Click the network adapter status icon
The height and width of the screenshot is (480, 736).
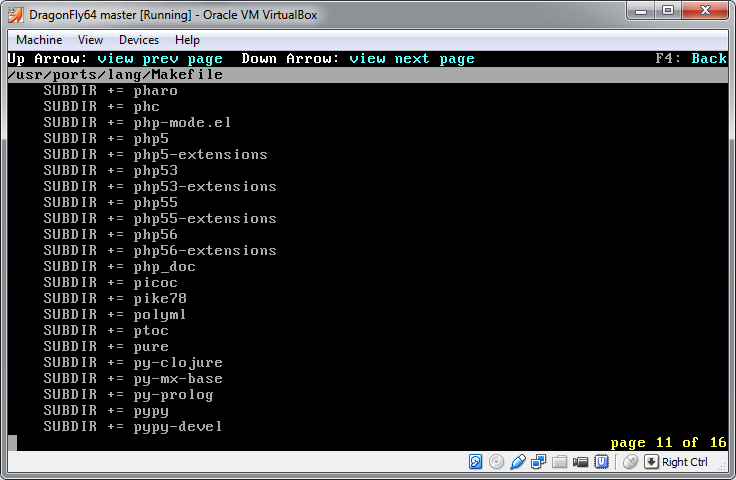[539, 462]
